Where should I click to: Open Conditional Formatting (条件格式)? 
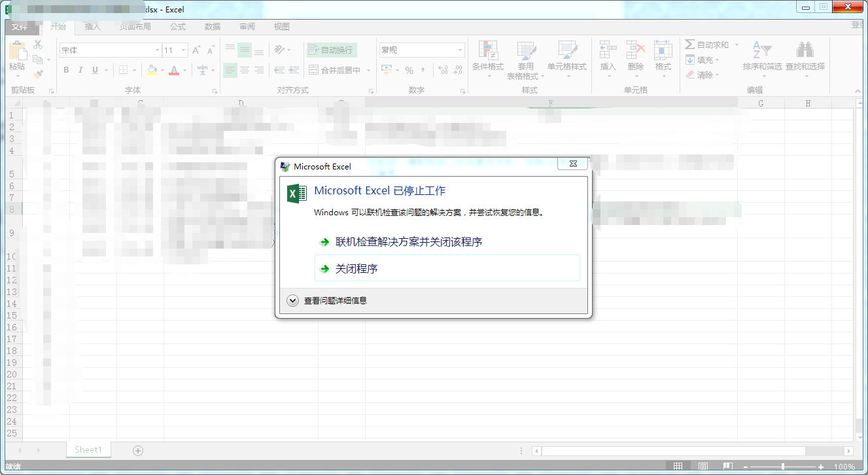pyautogui.click(x=488, y=60)
